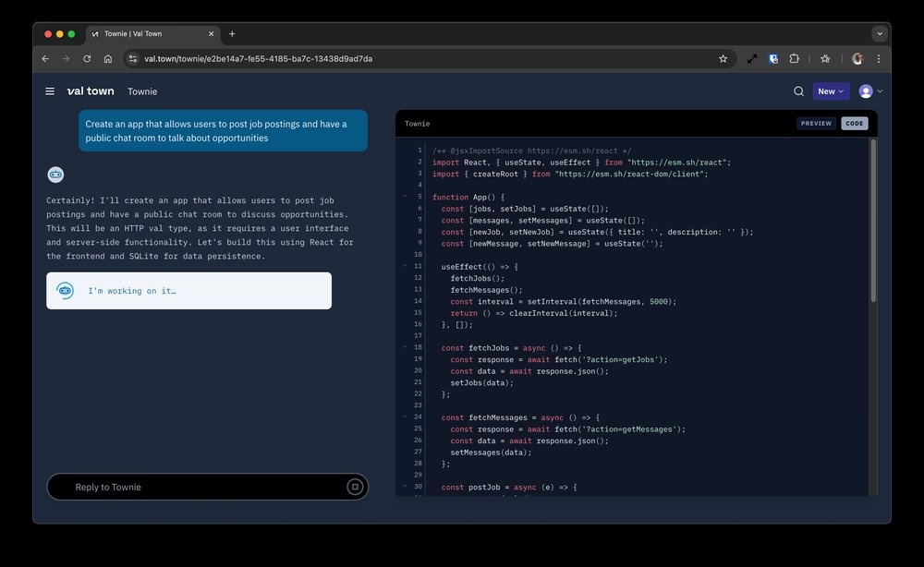Open the Townie page link in header

pyautogui.click(x=142, y=91)
